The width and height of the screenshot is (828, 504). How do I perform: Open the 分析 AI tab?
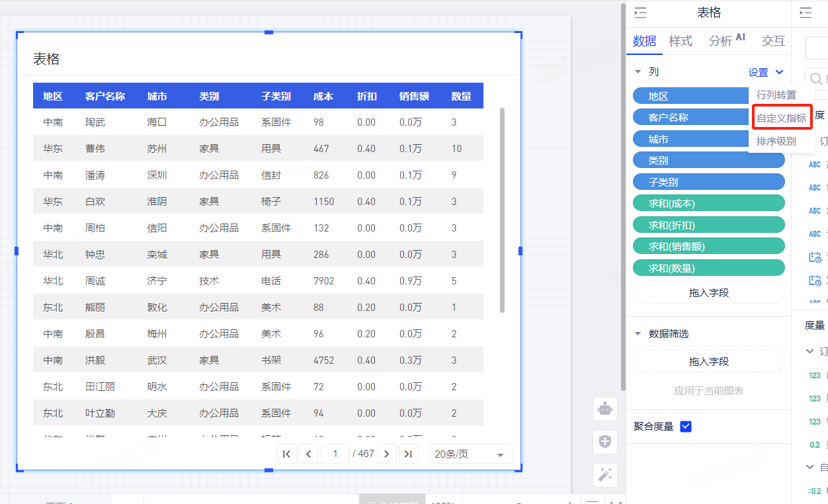click(726, 41)
